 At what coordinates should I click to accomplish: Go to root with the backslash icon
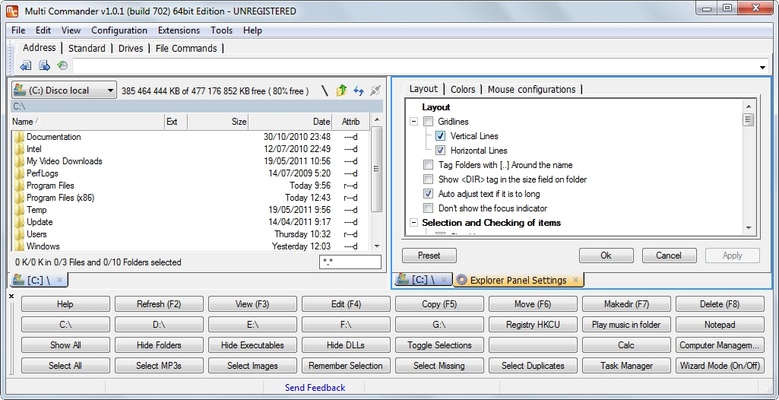[x=324, y=90]
